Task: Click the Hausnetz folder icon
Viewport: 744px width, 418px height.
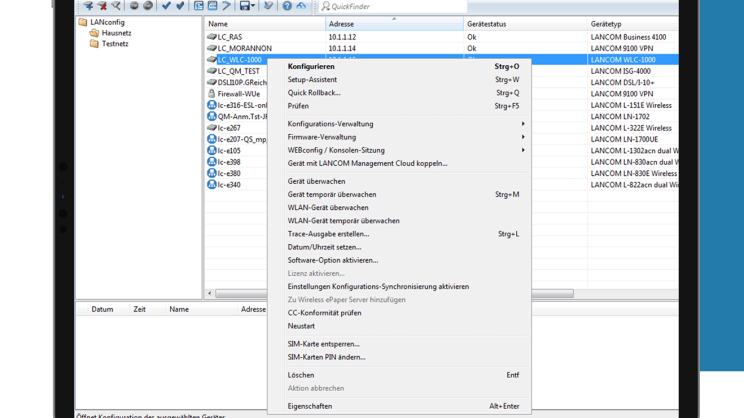Action: tap(94, 33)
